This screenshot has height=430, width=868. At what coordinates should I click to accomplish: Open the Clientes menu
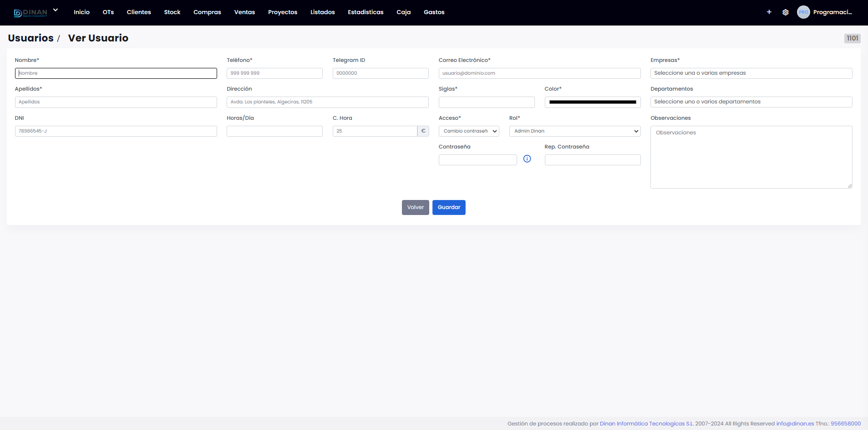(139, 12)
